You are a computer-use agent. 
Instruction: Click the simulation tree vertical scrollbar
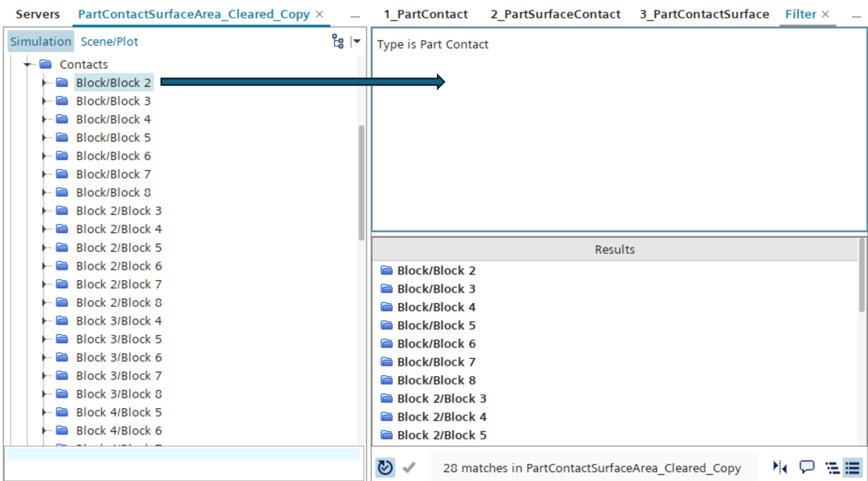pyautogui.click(x=361, y=183)
